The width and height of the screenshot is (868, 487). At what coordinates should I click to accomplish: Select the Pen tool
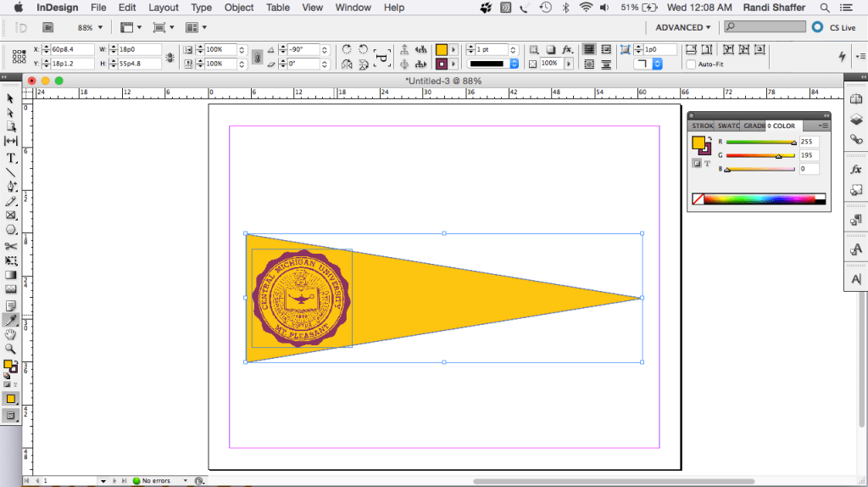point(10,187)
